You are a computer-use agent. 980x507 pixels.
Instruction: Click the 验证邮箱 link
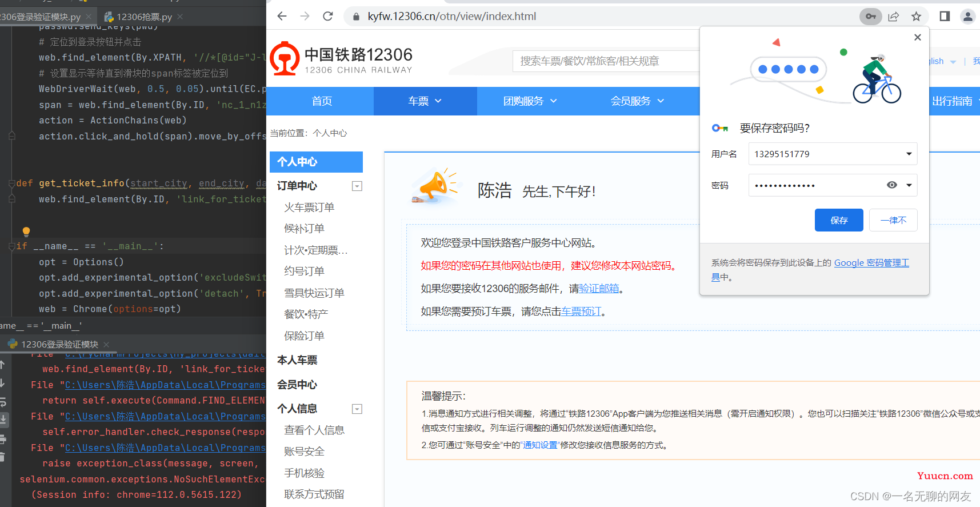pos(599,289)
